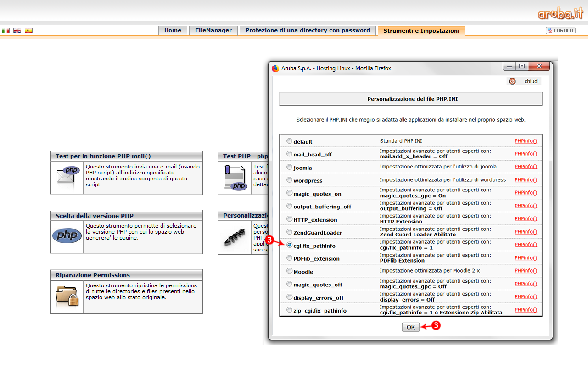Viewport: 588px width, 391px height.
Task: Open PHPinfo() link for HTTP_extension row
Action: click(x=526, y=219)
